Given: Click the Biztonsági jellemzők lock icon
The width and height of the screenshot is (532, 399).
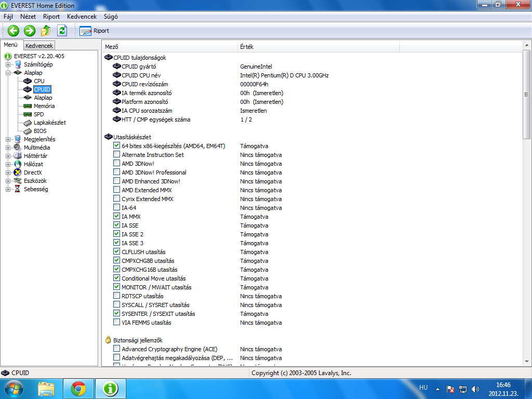Looking at the screenshot, I should (x=108, y=340).
